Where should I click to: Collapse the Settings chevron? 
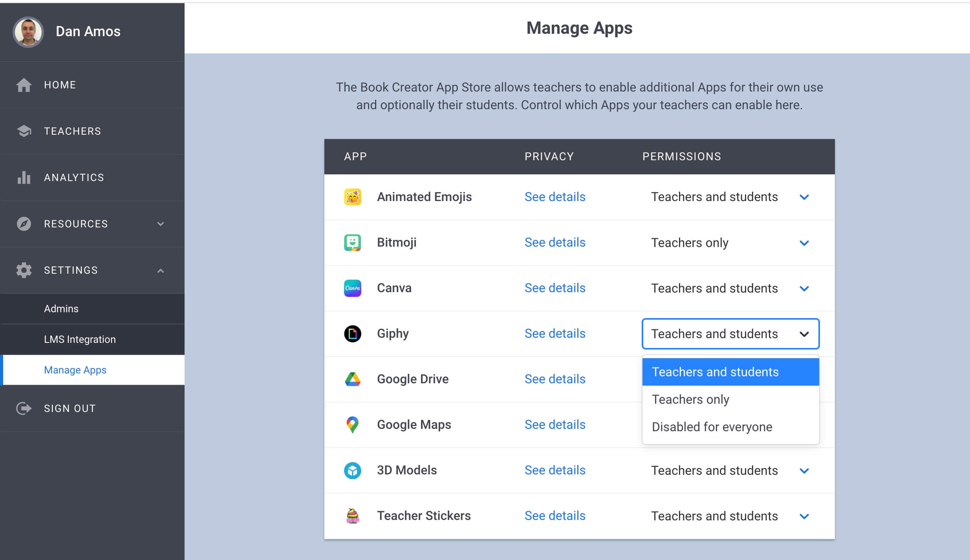161,271
